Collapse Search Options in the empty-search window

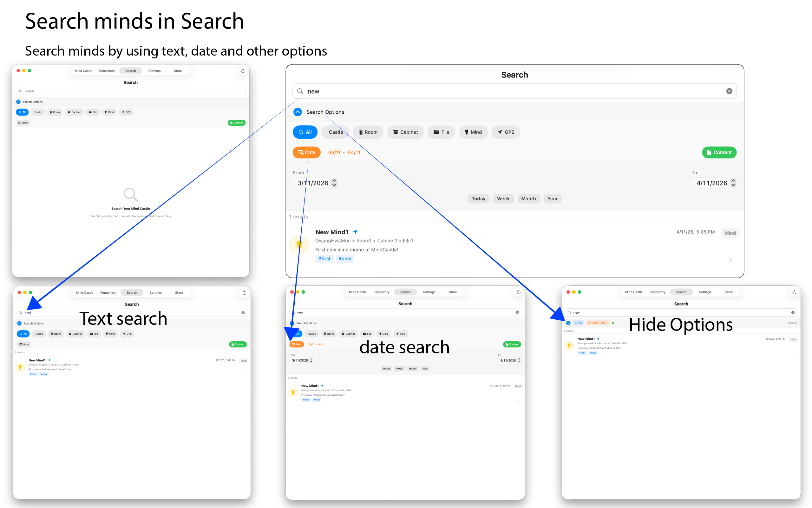(18, 102)
